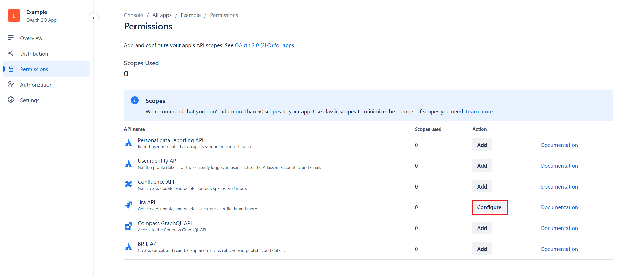This screenshot has width=644, height=277.
Task: Click the blue Scopes info icon
Action: [135, 100]
